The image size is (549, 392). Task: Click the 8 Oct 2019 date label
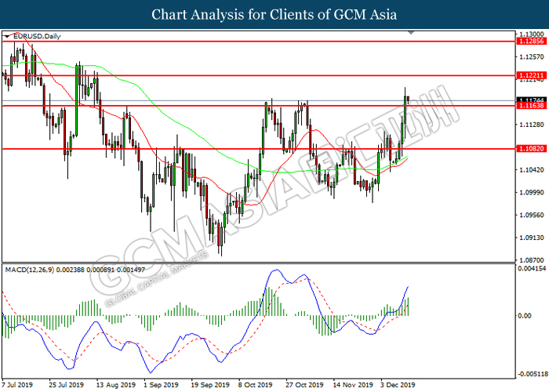coord(255,385)
